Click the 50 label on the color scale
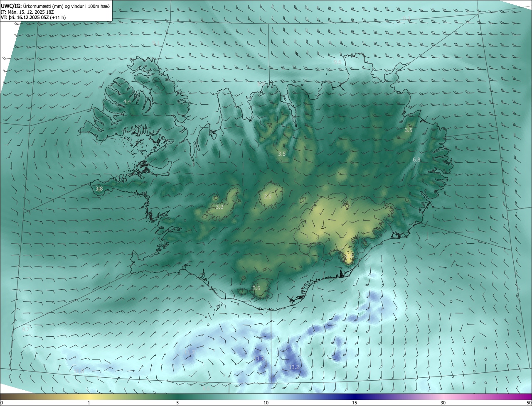Viewport: 532px width, 406px height. (x=529, y=403)
